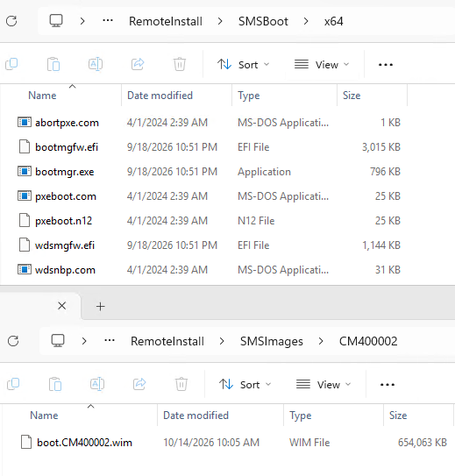The height and width of the screenshot is (476, 455).
Task: Open SMSImages breadcrumb folder
Action: coord(272,341)
